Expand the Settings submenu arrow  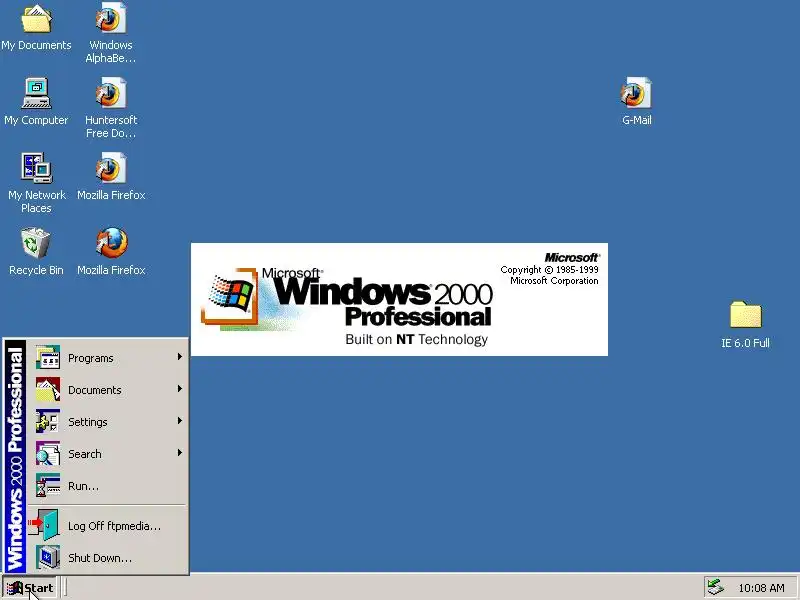point(180,421)
